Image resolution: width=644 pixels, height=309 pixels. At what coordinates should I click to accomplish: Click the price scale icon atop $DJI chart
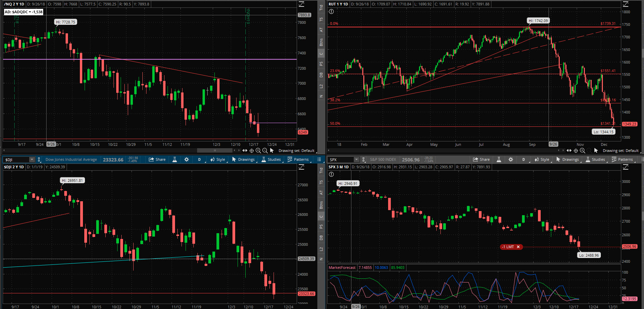[x=301, y=167]
